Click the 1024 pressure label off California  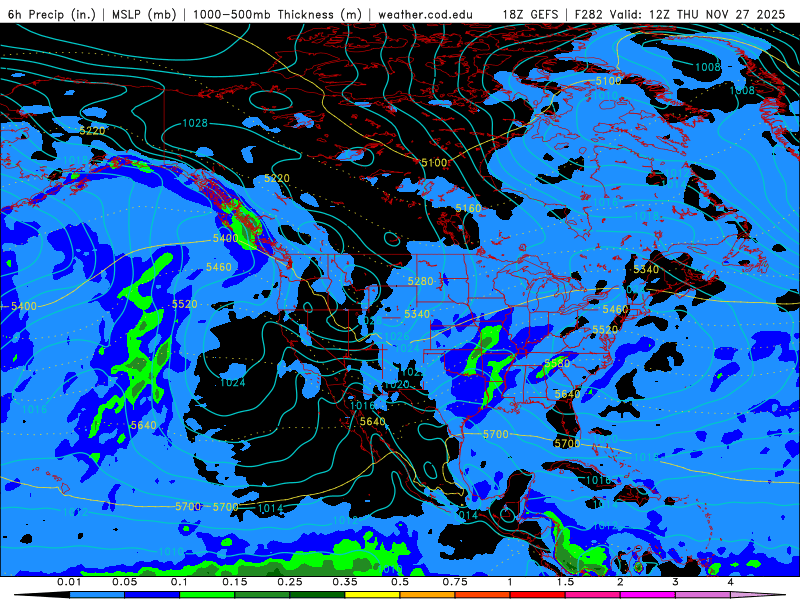click(233, 382)
